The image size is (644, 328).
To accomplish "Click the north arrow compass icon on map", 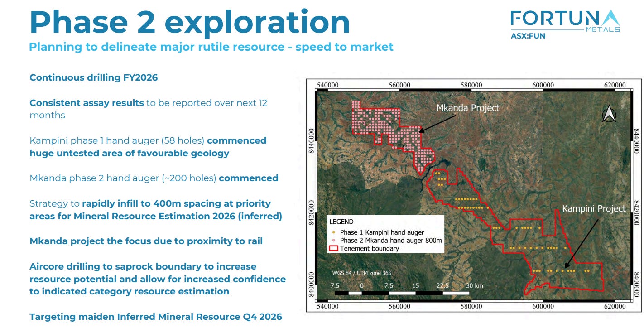I will [609, 113].
